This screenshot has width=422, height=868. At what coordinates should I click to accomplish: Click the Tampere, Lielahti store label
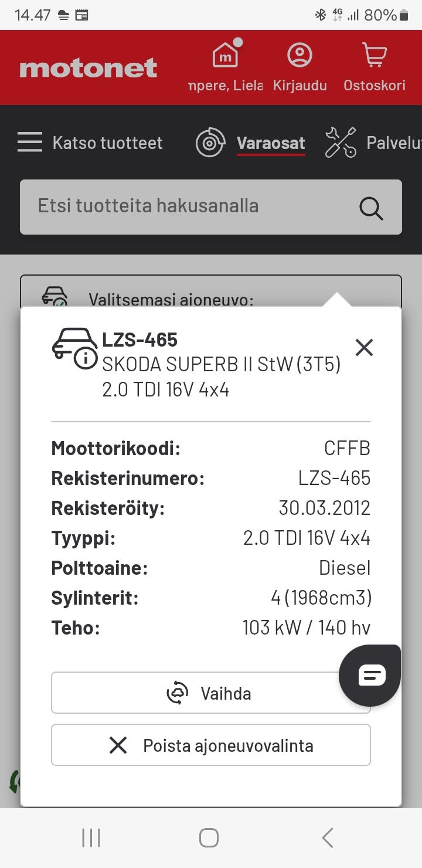226,86
